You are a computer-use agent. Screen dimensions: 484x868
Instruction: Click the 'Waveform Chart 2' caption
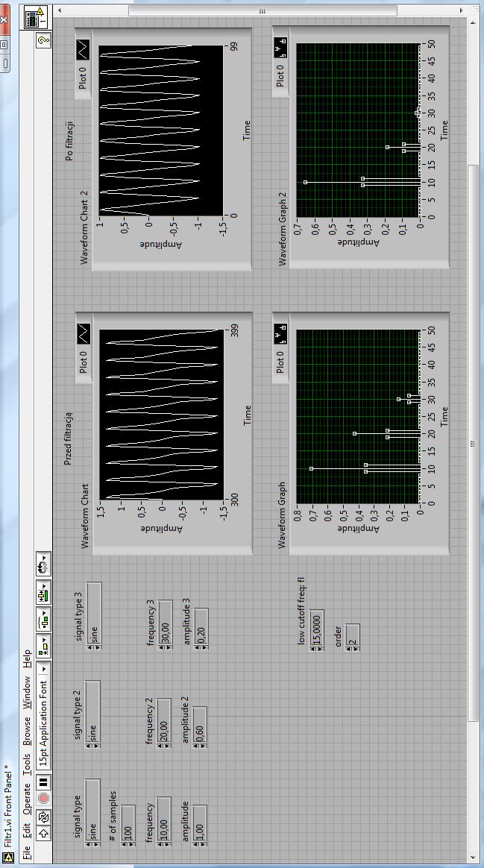click(84, 227)
